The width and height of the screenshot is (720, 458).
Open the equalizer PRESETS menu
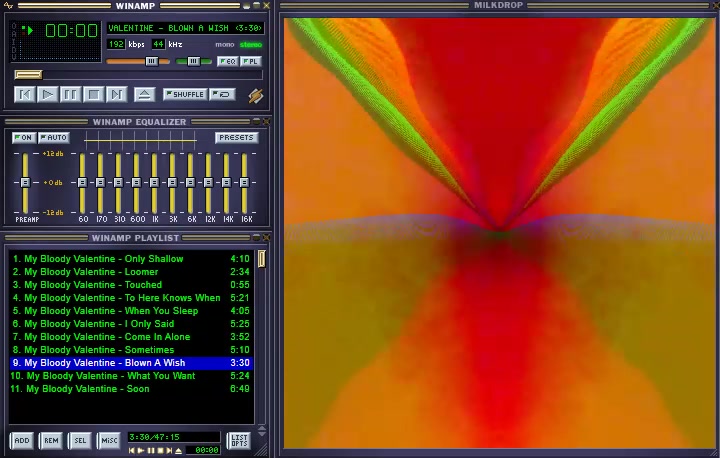[236, 137]
